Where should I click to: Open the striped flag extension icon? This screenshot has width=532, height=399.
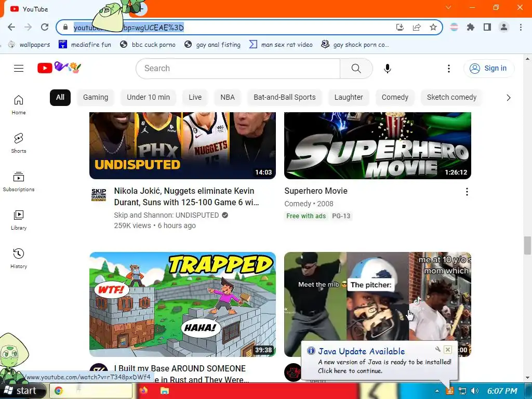coord(454,27)
